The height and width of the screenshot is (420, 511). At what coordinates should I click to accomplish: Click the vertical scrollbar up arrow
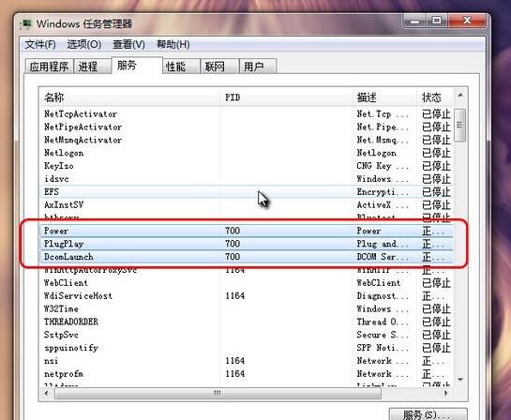460,96
